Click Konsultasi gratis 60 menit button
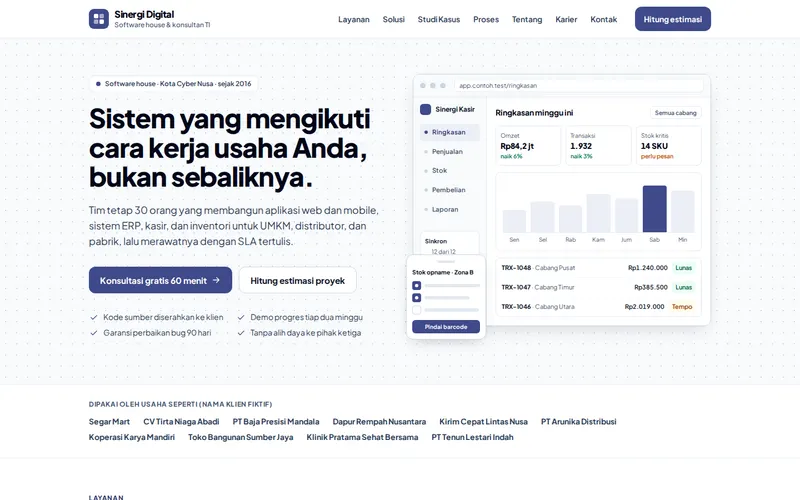The image size is (800, 500). [x=160, y=280]
